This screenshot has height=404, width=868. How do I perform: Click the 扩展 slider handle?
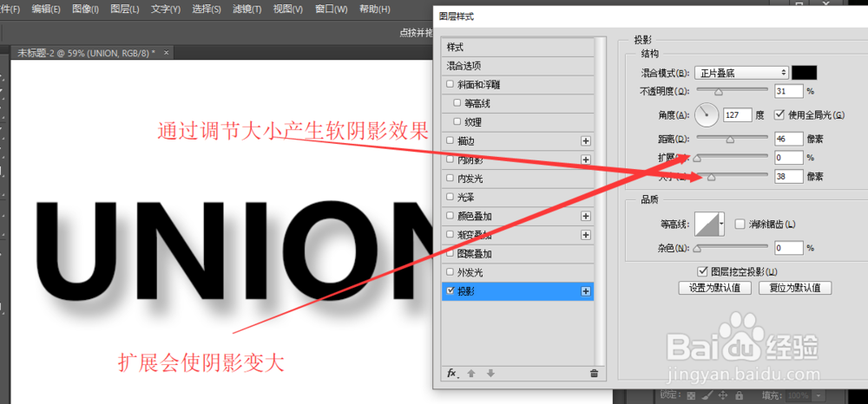[x=697, y=159]
